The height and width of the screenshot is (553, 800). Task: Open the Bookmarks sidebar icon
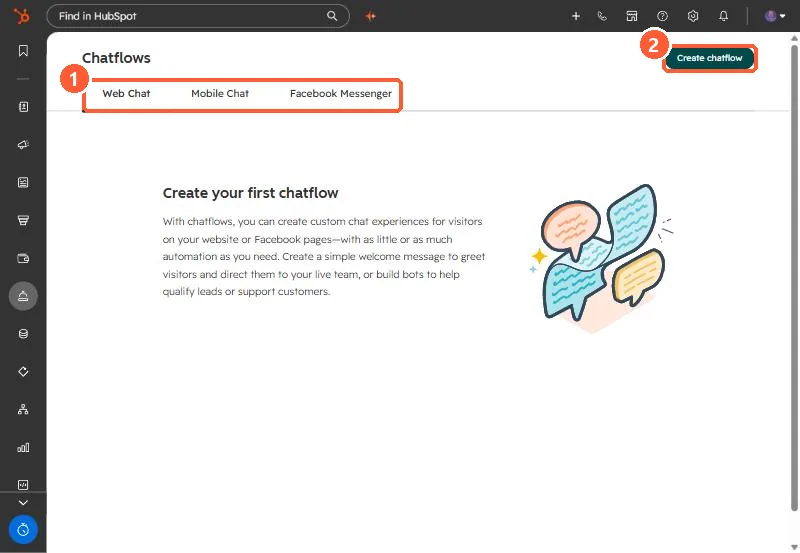pyautogui.click(x=23, y=51)
